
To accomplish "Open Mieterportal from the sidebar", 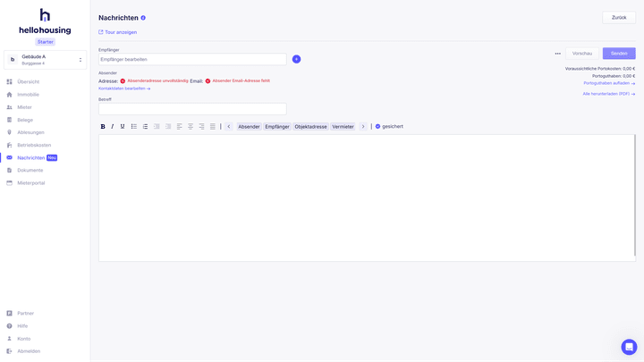I will click(30, 183).
